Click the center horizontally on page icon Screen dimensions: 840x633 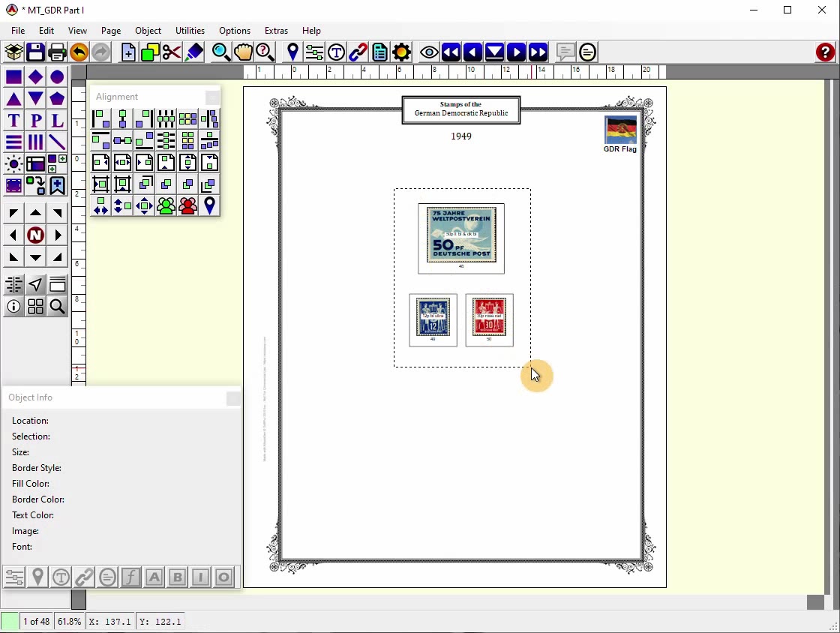coord(123,162)
